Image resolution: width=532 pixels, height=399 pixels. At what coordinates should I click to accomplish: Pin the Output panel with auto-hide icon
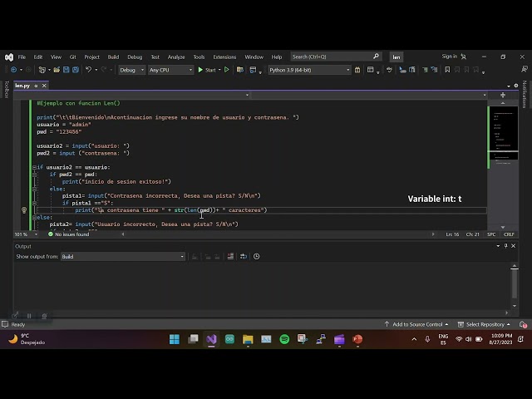coord(506,246)
